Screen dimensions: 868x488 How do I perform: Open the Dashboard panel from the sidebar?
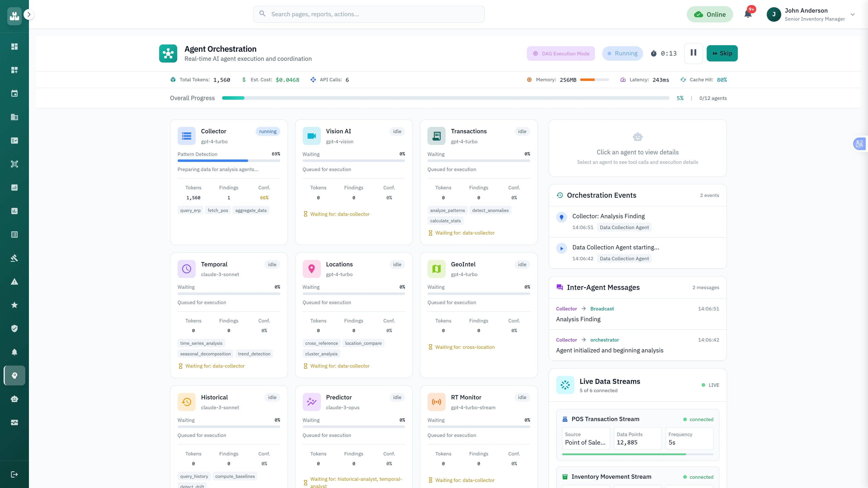tap(14, 47)
